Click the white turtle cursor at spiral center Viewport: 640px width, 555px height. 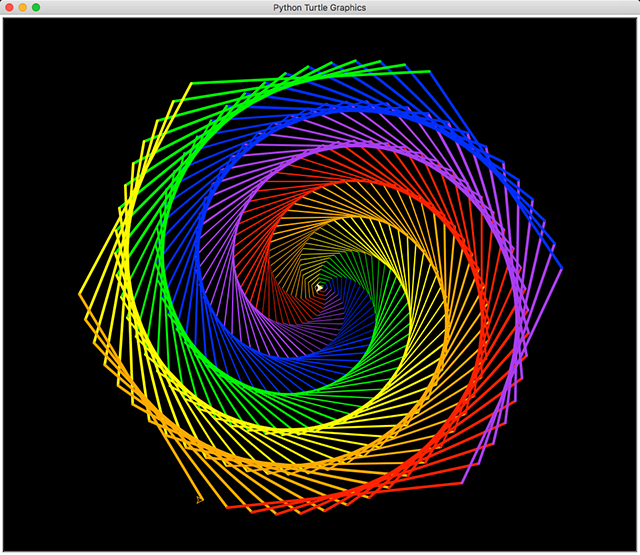tap(320, 288)
